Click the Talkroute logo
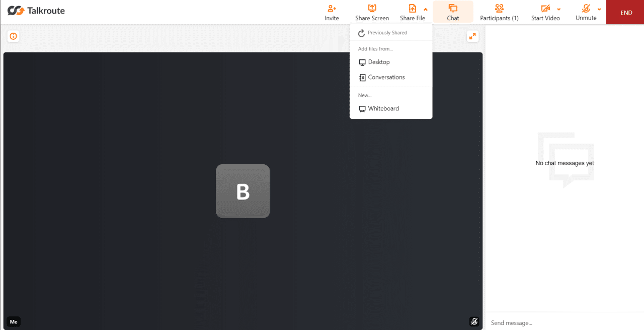The height and width of the screenshot is (330, 644). click(36, 11)
